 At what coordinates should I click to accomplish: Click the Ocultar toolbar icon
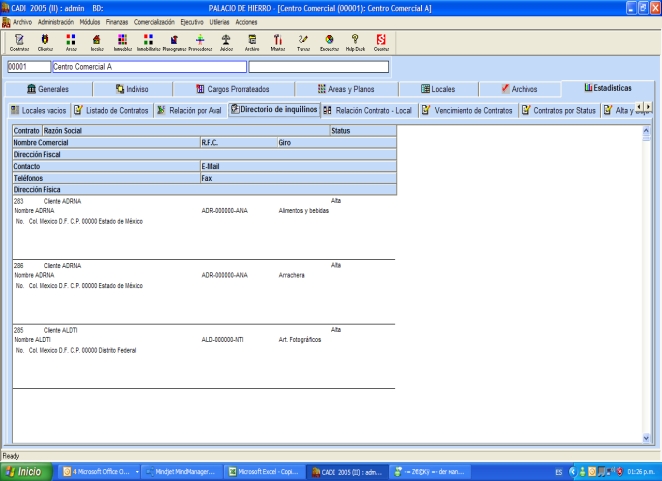(x=381, y=42)
